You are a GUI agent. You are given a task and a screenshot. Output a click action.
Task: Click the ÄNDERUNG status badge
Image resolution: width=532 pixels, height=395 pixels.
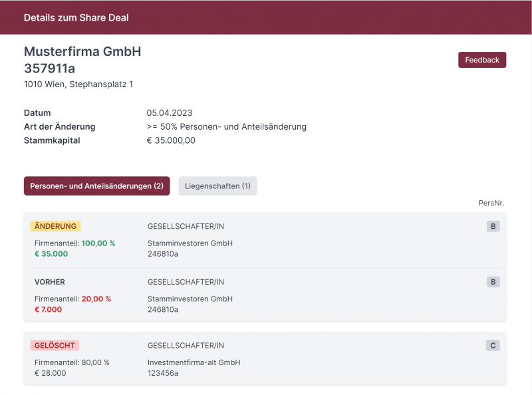coord(56,226)
